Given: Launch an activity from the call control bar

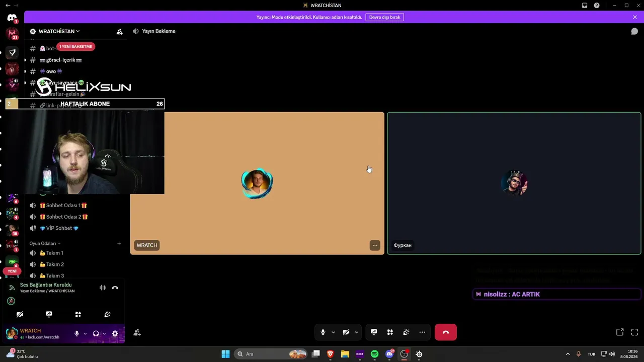Looking at the screenshot, I should [x=390, y=332].
